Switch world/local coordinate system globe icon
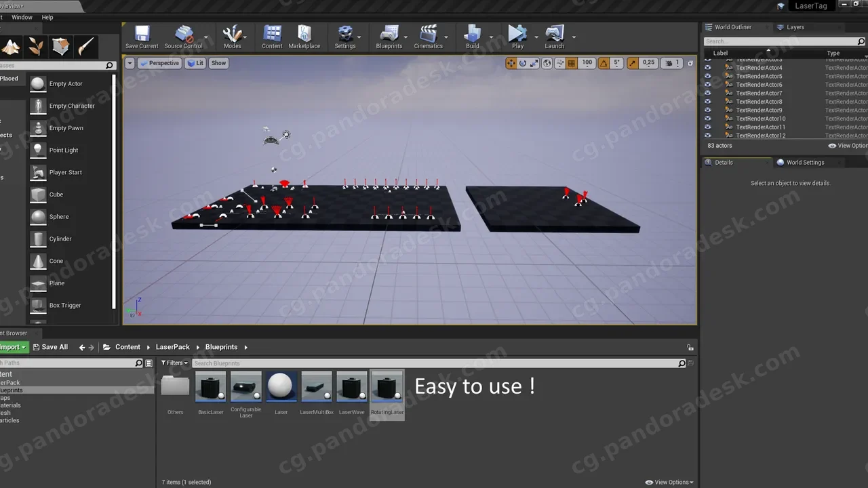Viewport: 868px width, 488px height. tap(547, 63)
